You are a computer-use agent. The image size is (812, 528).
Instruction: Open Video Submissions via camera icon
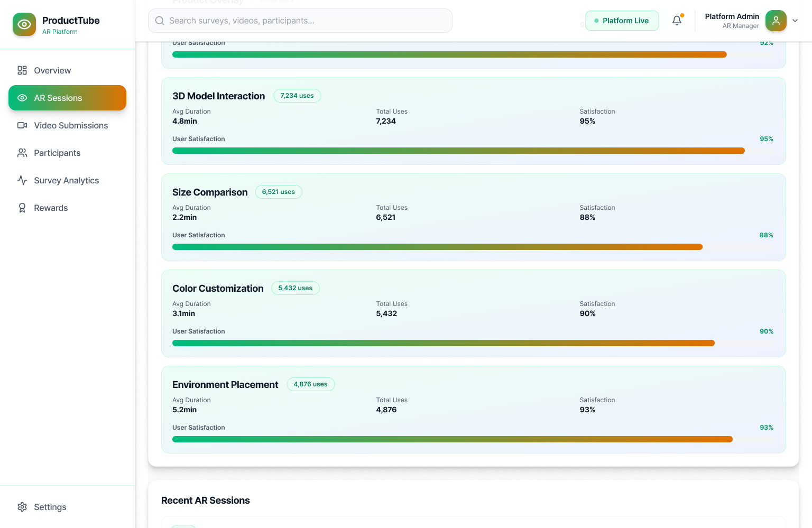point(22,125)
